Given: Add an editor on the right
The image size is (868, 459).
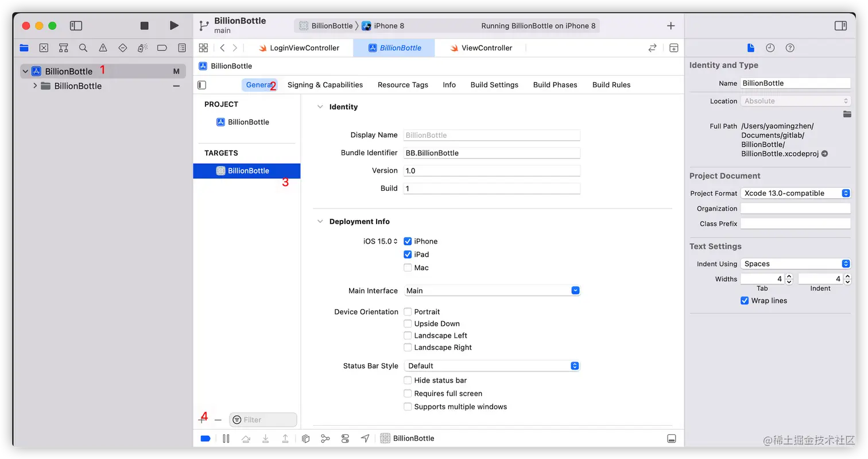Looking at the screenshot, I should click(x=674, y=48).
